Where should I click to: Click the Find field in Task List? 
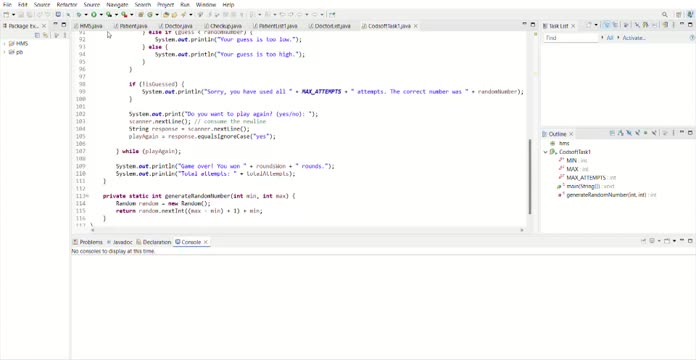(571, 38)
